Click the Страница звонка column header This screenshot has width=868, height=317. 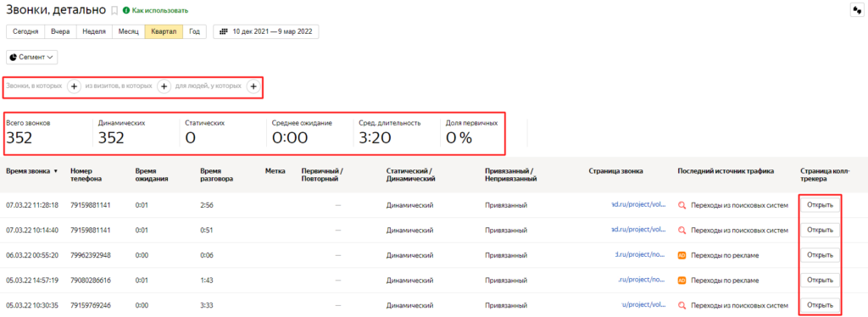coord(615,171)
